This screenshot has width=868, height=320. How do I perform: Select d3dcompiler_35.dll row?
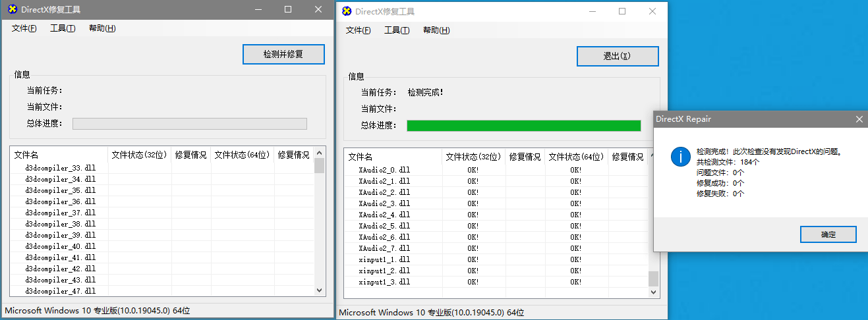click(x=162, y=190)
